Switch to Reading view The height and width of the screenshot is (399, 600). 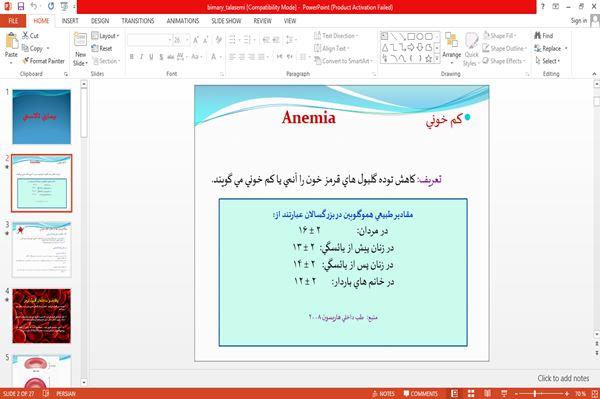point(488,394)
